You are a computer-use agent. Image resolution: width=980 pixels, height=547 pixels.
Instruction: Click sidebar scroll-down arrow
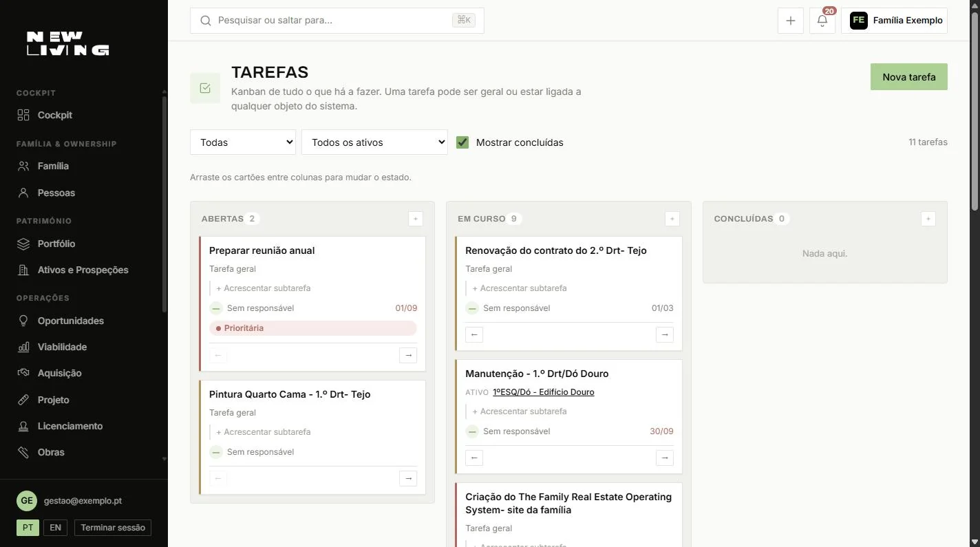(164, 458)
